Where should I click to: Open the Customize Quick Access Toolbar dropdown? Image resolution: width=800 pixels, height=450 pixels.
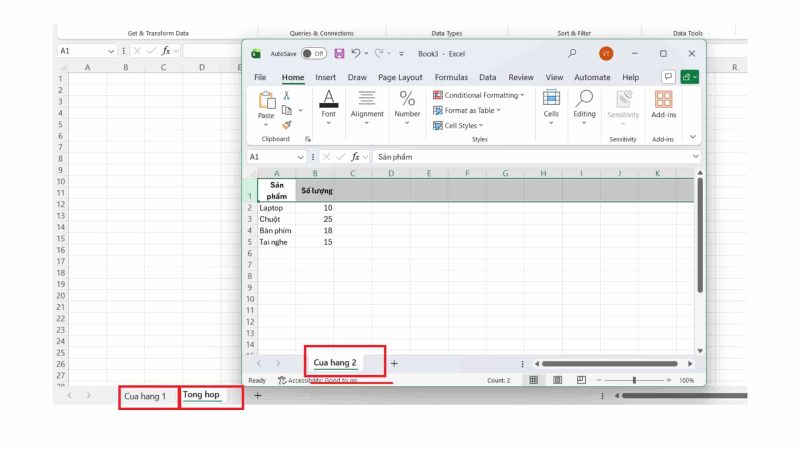pos(402,54)
